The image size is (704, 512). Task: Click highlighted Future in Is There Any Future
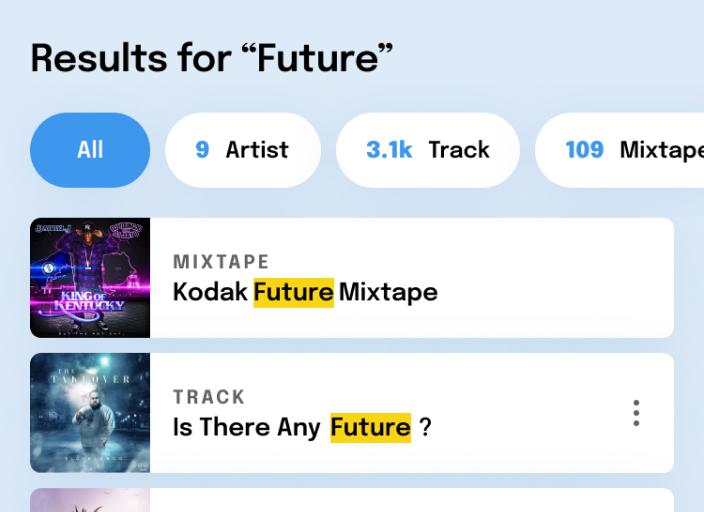coord(370,427)
